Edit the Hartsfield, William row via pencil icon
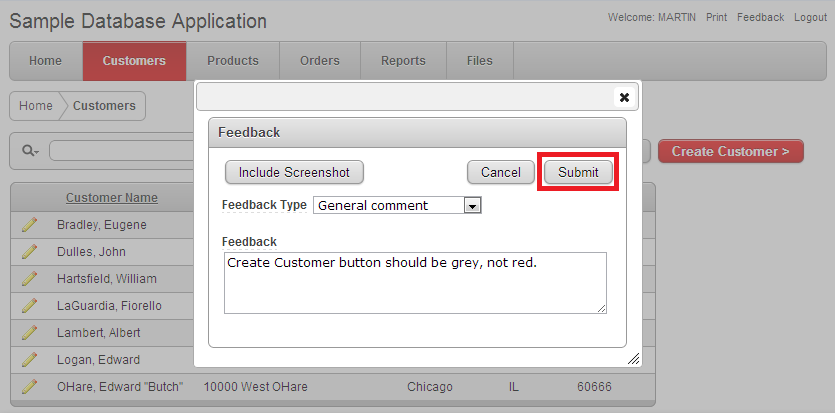 [29, 279]
